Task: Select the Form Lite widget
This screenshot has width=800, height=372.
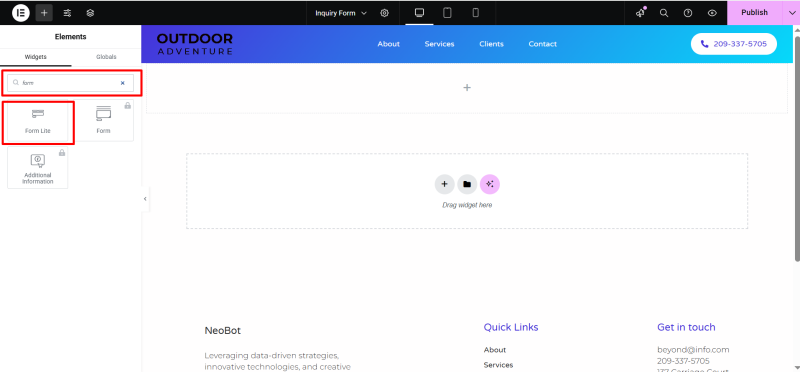Action: coord(38,121)
